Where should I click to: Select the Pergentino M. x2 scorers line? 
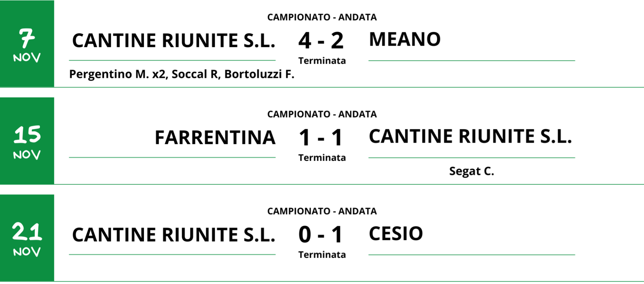pyautogui.click(x=182, y=74)
